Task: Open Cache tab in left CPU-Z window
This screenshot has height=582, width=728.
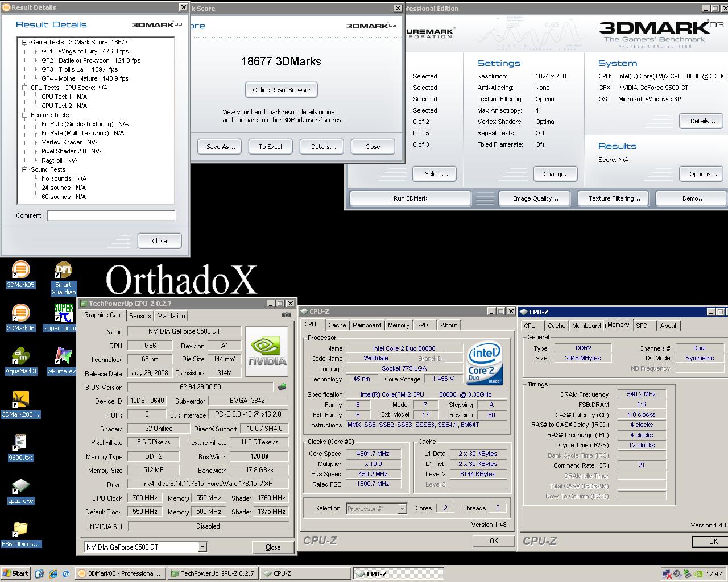Action: pyautogui.click(x=337, y=325)
